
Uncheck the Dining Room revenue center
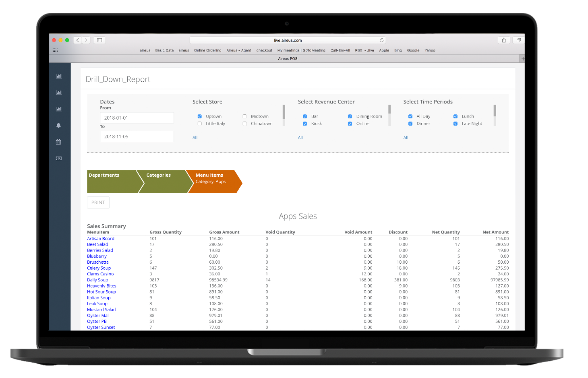tap(350, 116)
